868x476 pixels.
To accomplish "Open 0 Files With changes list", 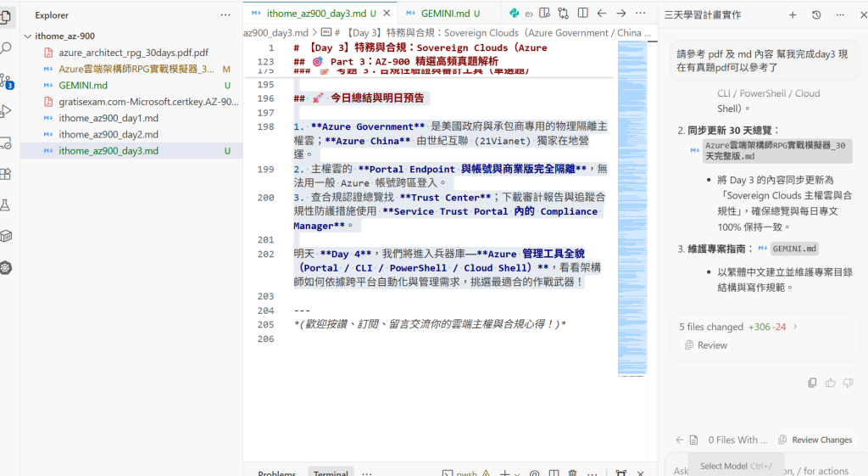I will [x=737, y=440].
